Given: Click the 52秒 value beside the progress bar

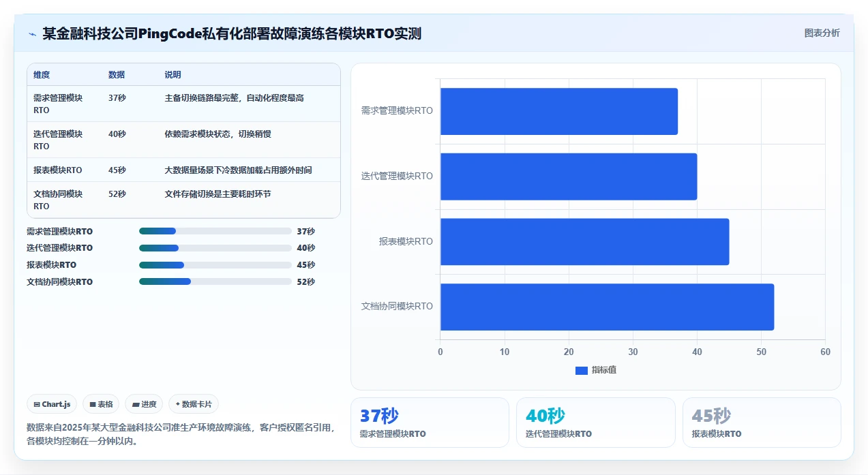Looking at the screenshot, I should tap(306, 282).
